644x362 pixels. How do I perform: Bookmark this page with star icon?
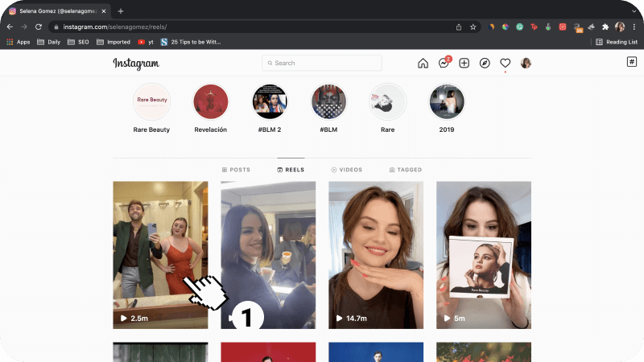point(473,27)
